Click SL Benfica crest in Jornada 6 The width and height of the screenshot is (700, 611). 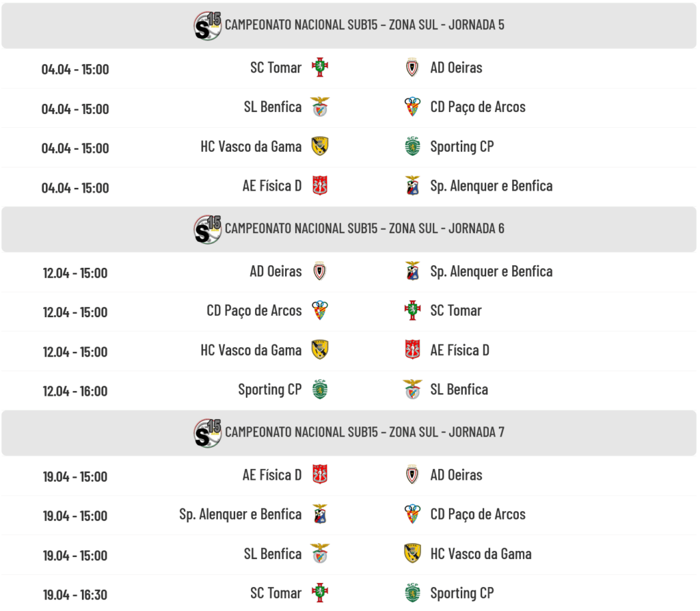pyautogui.click(x=412, y=390)
